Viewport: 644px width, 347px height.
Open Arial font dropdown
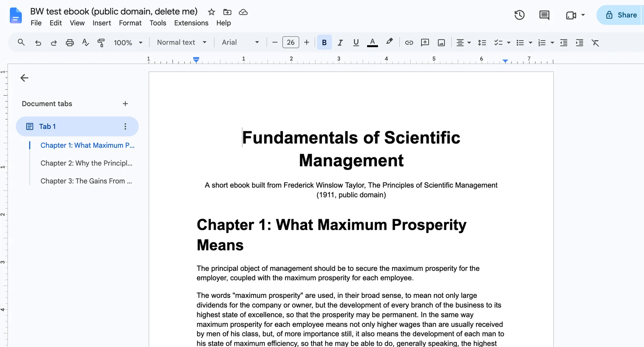click(240, 42)
